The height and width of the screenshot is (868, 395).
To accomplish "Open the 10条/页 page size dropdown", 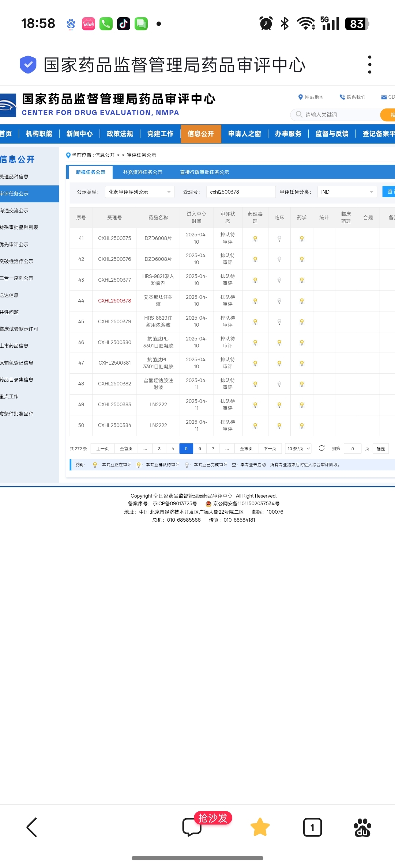I will coord(298,449).
